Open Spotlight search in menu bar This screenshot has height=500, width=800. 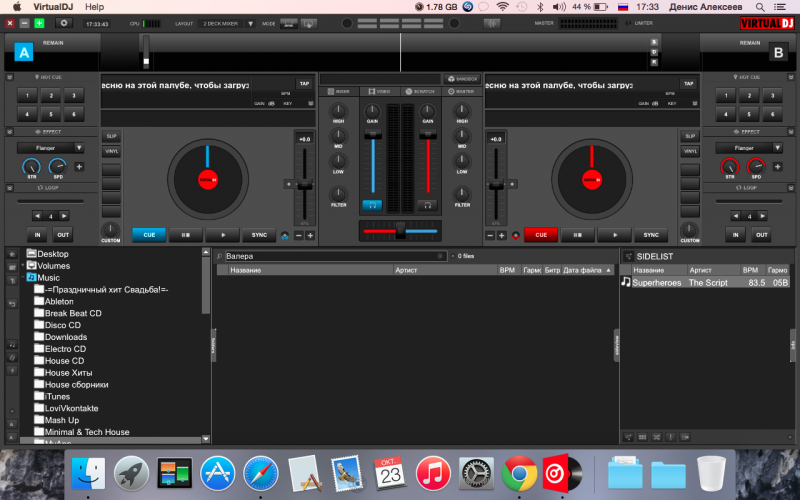coord(760,7)
